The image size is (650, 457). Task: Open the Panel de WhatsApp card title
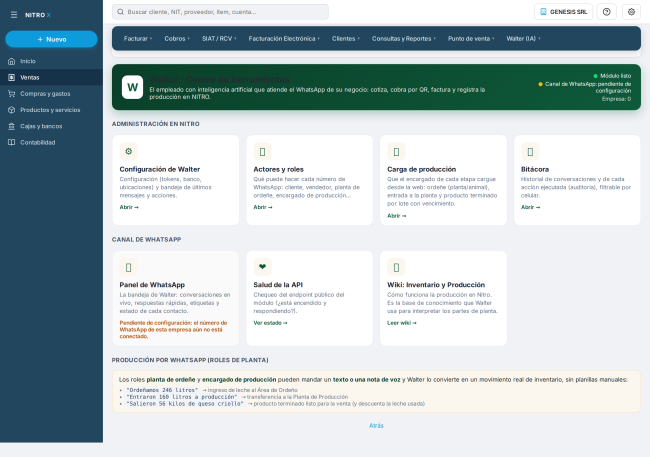pyautogui.click(x=152, y=285)
